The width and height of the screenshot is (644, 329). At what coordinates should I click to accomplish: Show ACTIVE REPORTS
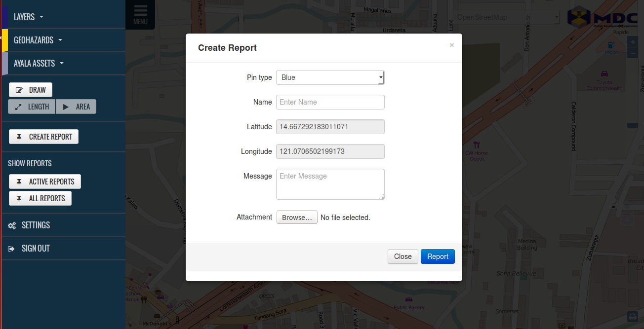tap(45, 182)
